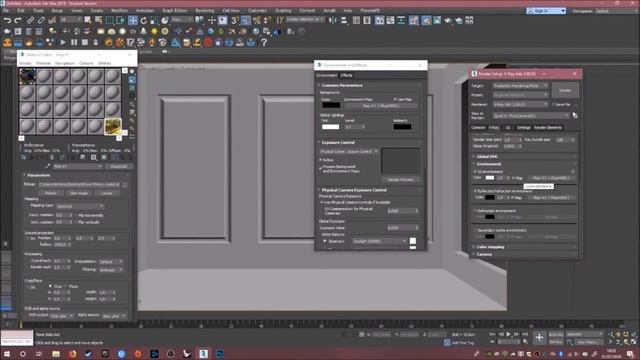Click the white Global Lighting Tint swatch

click(330, 127)
